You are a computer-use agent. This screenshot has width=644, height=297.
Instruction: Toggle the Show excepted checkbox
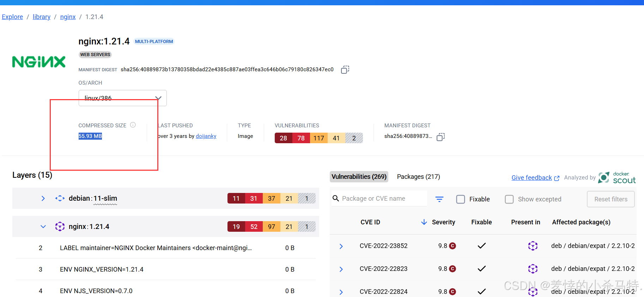click(509, 199)
